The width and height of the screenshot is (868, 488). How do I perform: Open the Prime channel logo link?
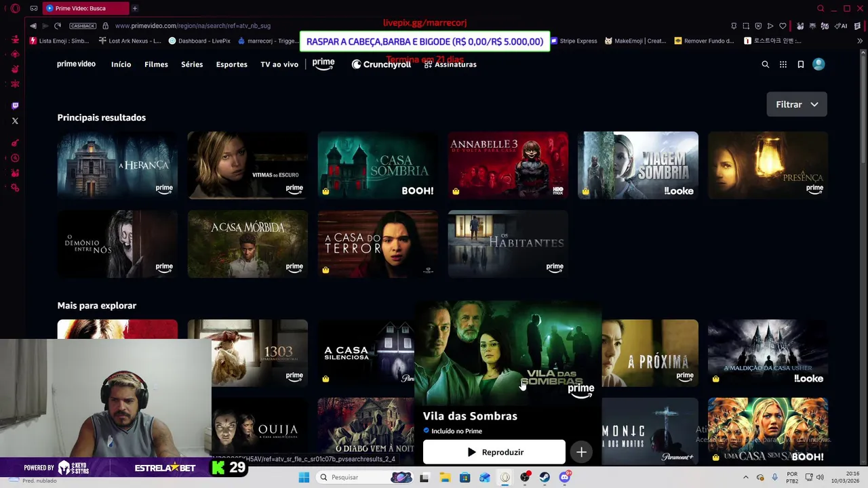pos(323,64)
